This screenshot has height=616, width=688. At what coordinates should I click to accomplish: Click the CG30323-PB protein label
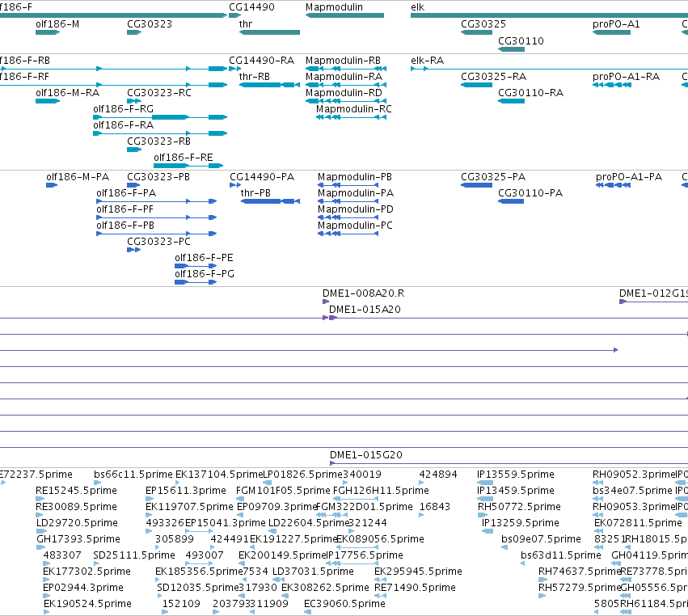pyautogui.click(x=158, y=177)
